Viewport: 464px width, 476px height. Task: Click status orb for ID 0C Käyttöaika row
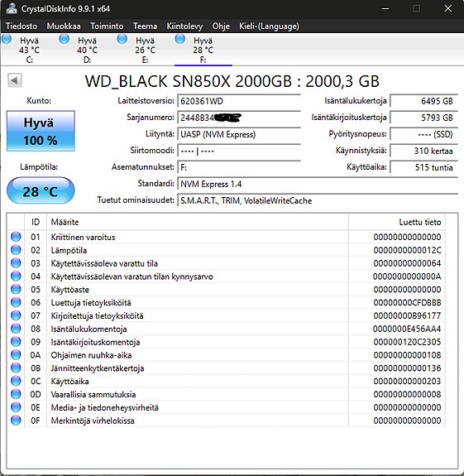coord(16,381)
